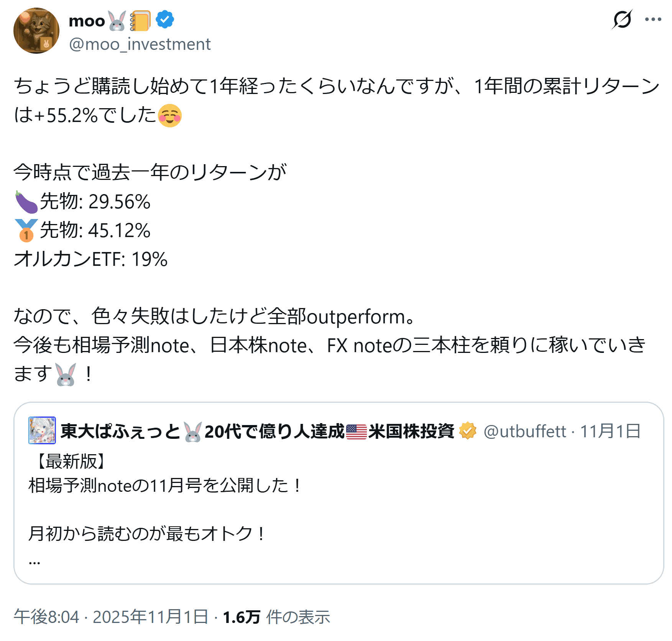
Task: Click the eggplant emoji before 先物 29.56%
Action: [26, 202]
